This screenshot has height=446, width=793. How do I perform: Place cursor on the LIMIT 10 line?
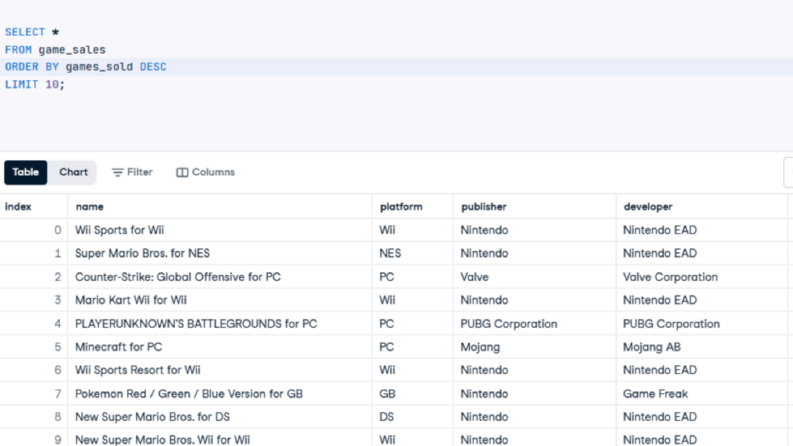tap(35, 84)
